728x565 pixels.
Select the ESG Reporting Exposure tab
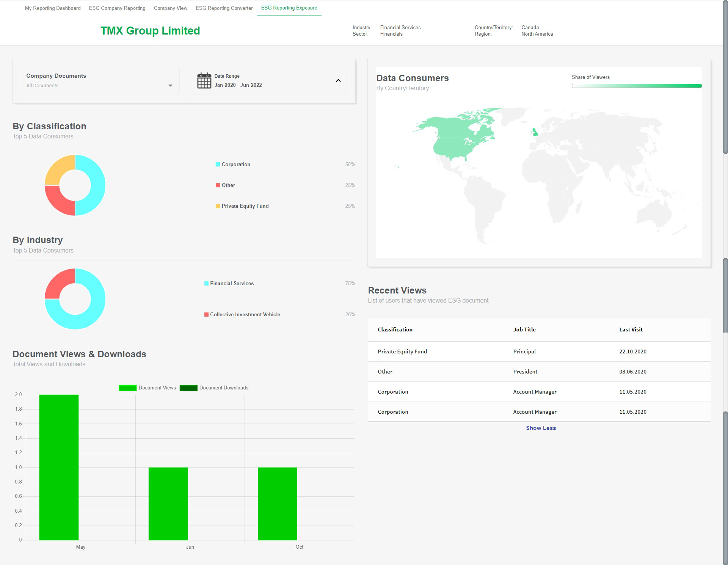[x=289, y=8]
